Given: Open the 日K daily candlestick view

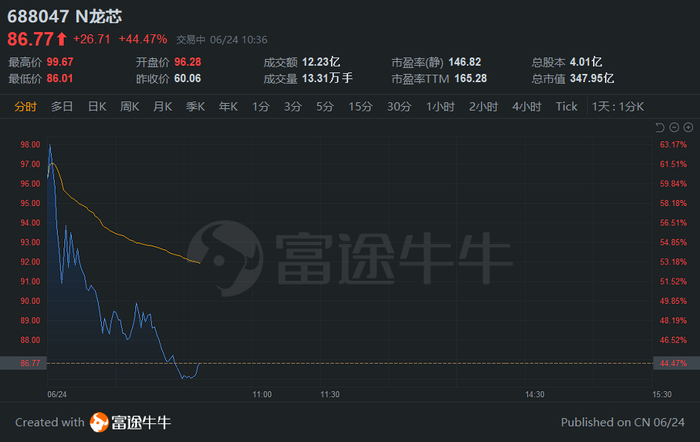Looking at the screenshot, I should click(x=97, y=106).
